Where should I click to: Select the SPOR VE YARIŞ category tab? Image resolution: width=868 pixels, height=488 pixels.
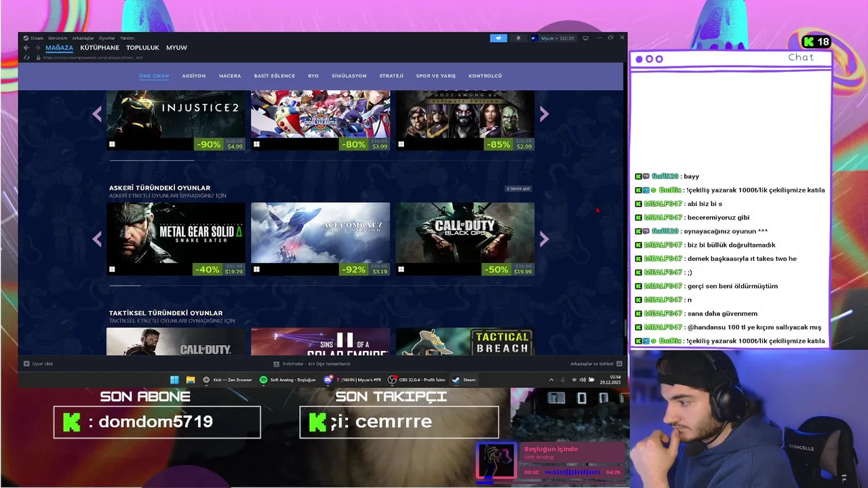coord(436,76)
